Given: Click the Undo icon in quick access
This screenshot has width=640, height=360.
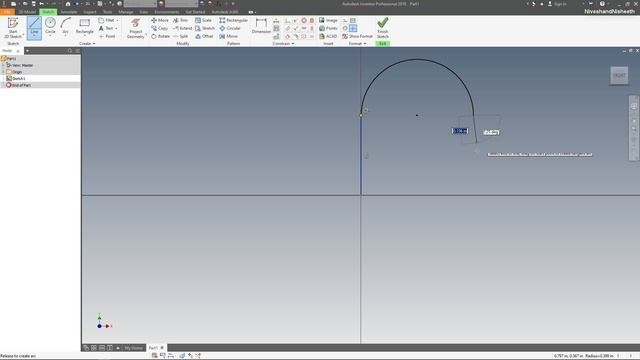Looking at the screenshot, I should [41, 4].
